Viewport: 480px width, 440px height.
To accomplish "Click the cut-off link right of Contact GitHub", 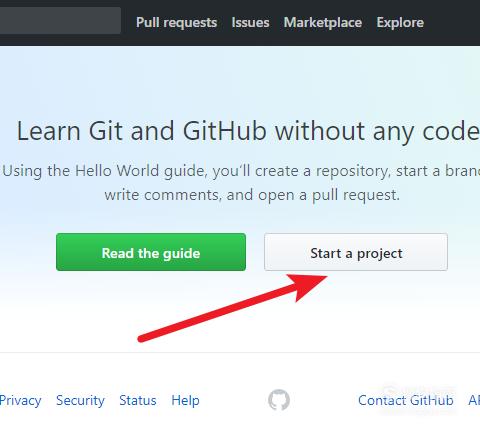I will [474, 400].
